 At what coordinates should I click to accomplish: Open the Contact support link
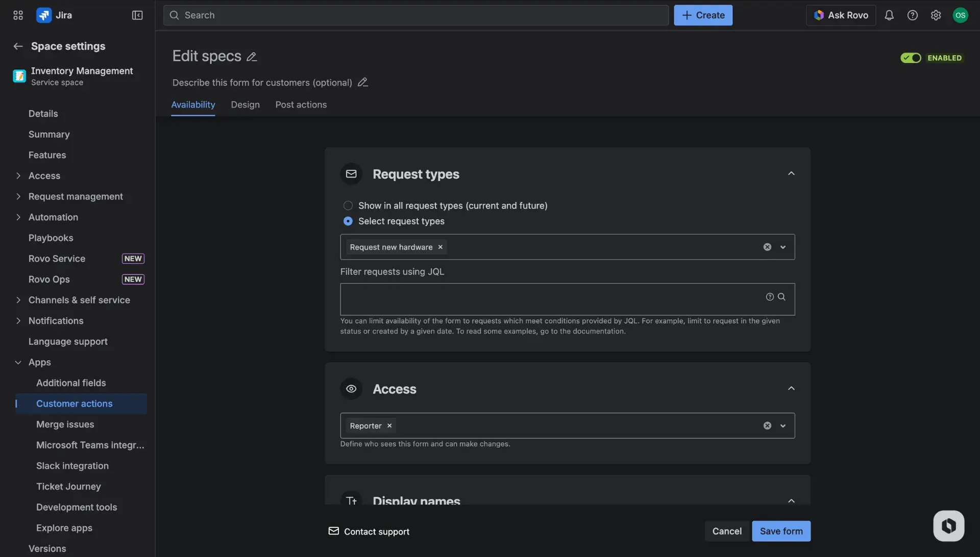point(376,531)
